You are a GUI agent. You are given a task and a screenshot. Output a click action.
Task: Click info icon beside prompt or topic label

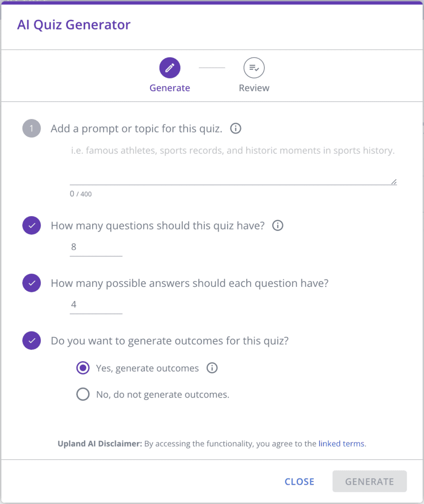coord(236,129)
